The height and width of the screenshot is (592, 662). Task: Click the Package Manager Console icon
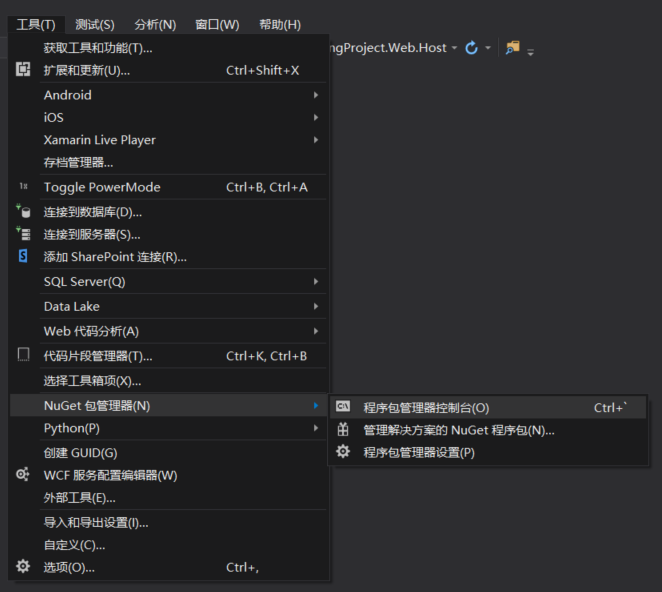[x=343, y=406]
